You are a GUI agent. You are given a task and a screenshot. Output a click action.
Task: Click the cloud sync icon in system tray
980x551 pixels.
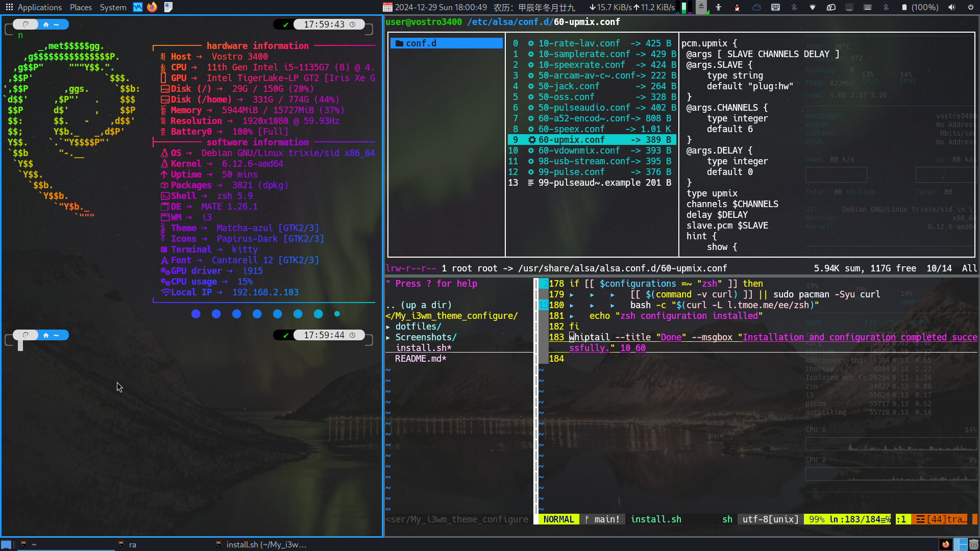pos(757,7)
